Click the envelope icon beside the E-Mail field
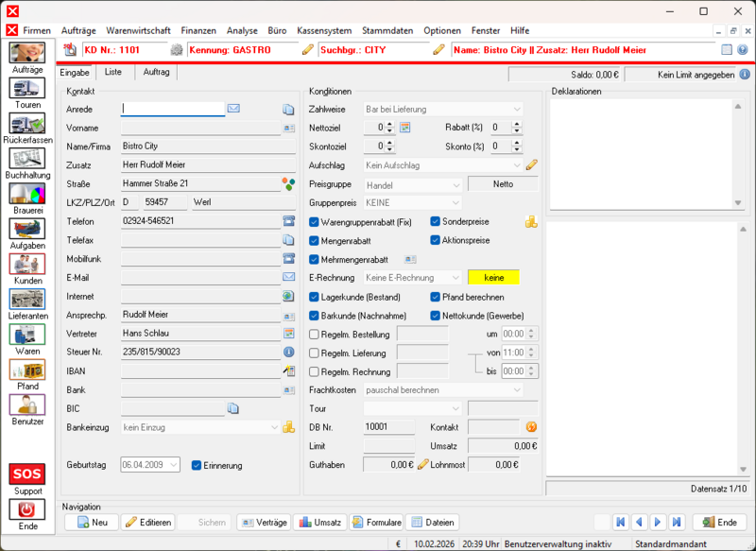Image resolution: width=756 pixels, height=551 pixels. click(x=290, y=277)
